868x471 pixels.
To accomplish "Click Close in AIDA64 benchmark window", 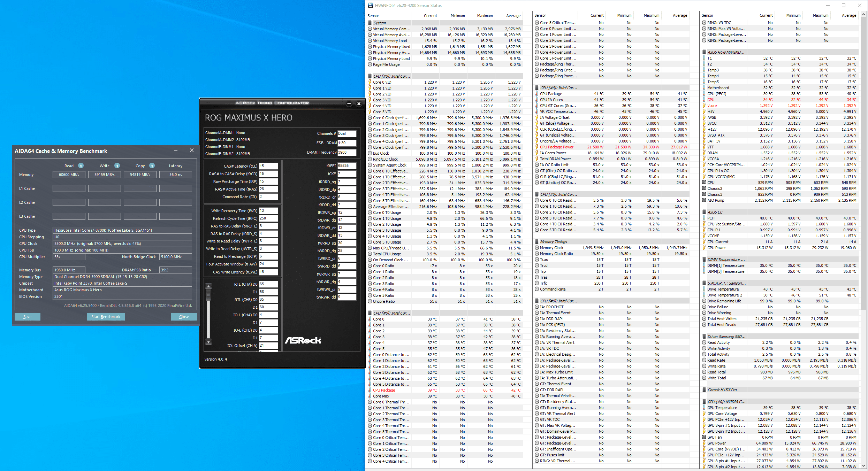I will [184, 317].
